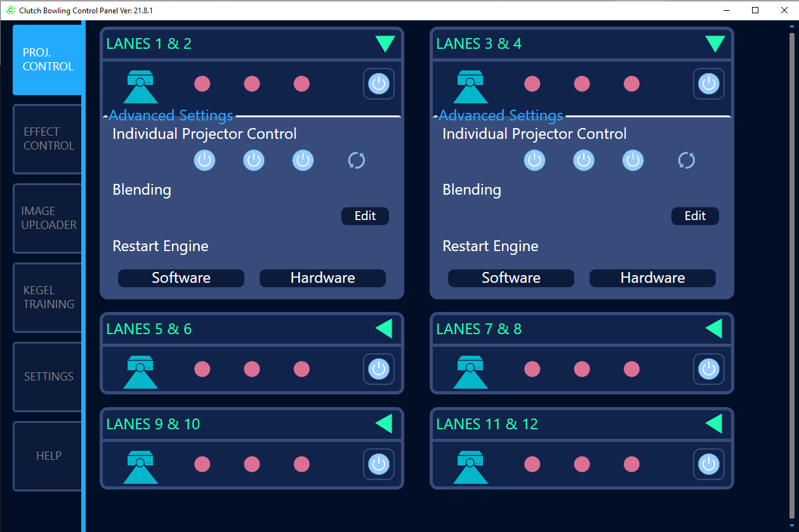
Task: Toggle third individual projector power, Lanes 1 & 2
Action: click(x=303, y=160)
